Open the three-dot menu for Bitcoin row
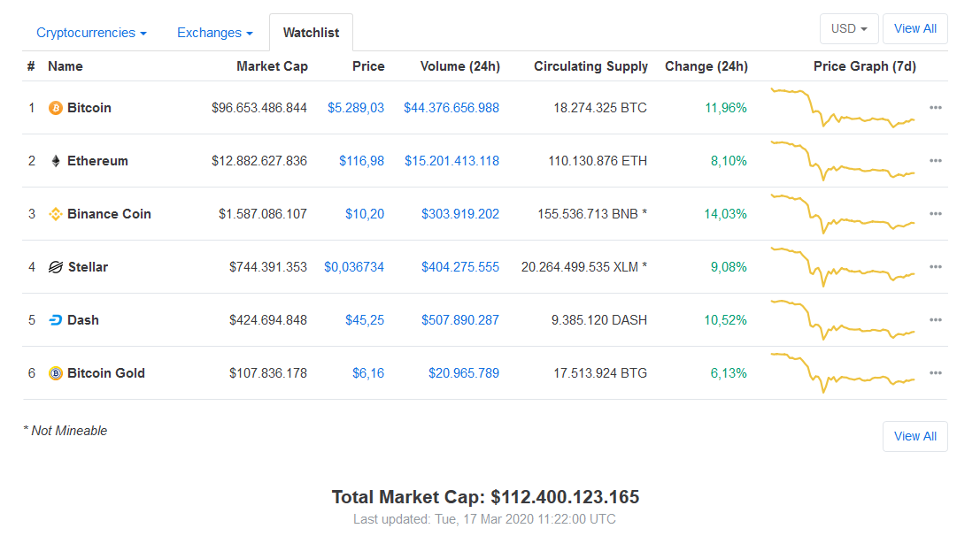Viewport: 980px width, 536px height. click(935, 107)
